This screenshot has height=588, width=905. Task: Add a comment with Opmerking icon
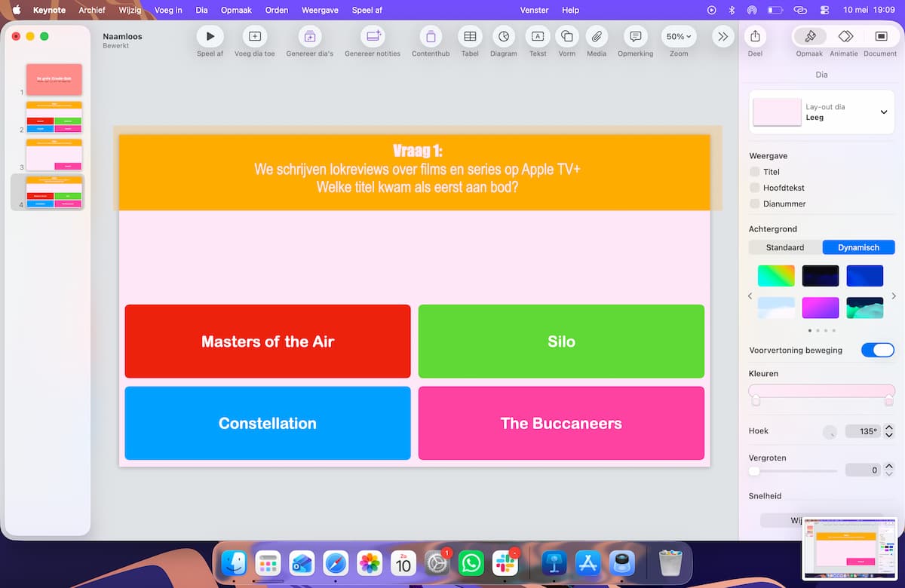tap(636, 36)
